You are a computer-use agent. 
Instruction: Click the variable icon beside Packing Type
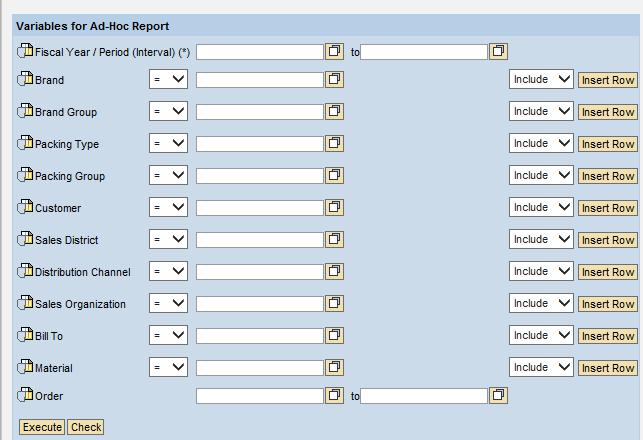point(25,143)
